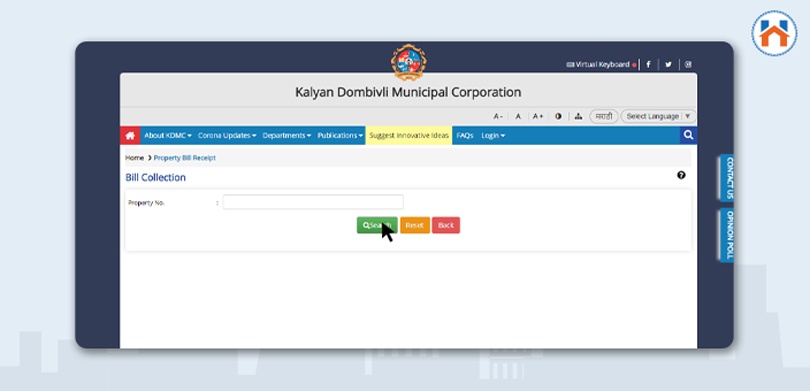Increase font size with A+ button
Viewport: 810px width, 391px height.
538,116
